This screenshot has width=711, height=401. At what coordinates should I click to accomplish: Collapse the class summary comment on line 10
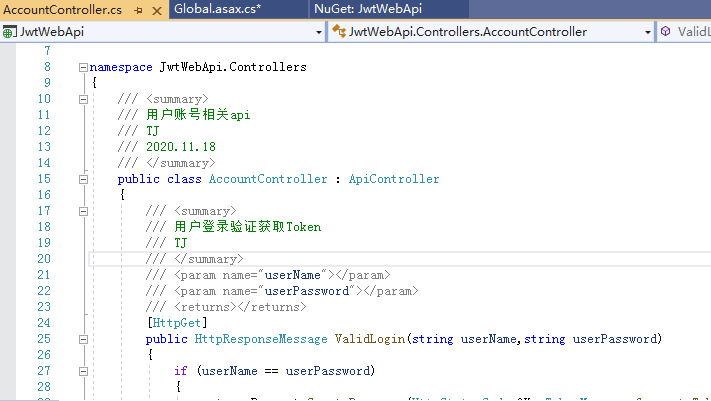coord(84,99)
